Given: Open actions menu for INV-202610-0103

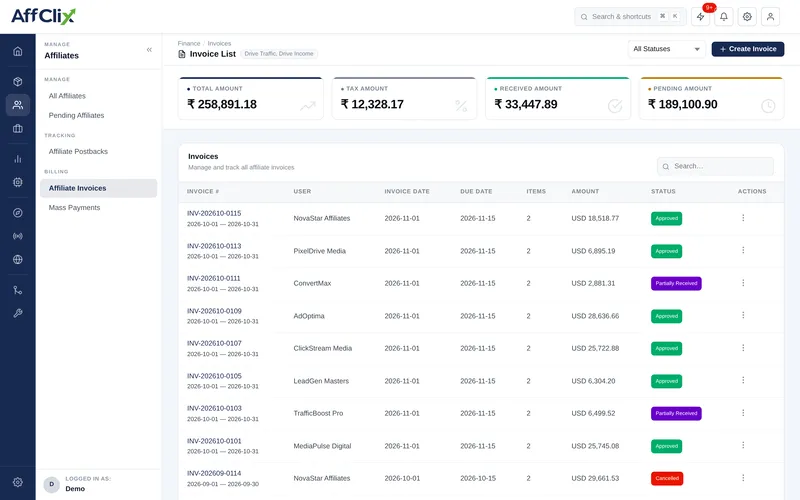Looking at the screenshot, I should pyautogui.click(x=743, y=413).
